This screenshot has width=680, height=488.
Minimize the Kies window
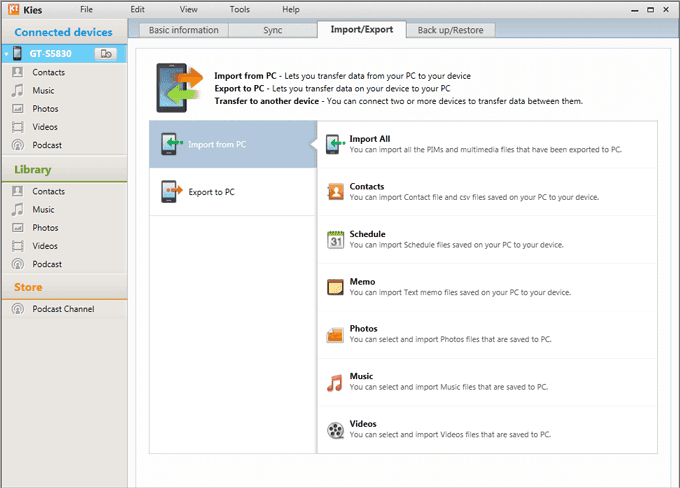(x=634, y=10)
